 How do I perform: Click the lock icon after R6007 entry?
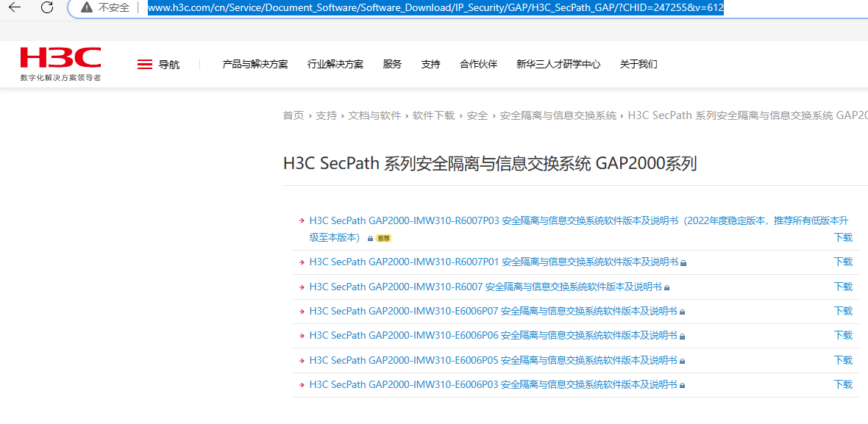tap(666, 287)
